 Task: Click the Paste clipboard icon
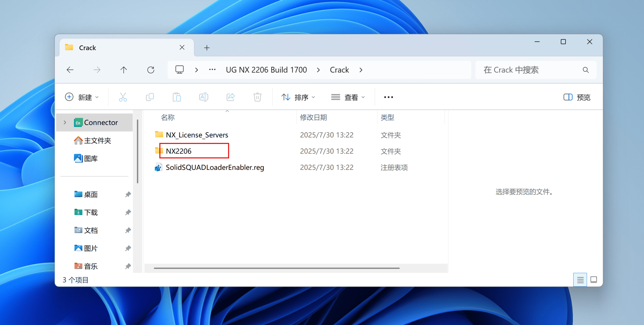pyautogui.click(x=177, y=97)
